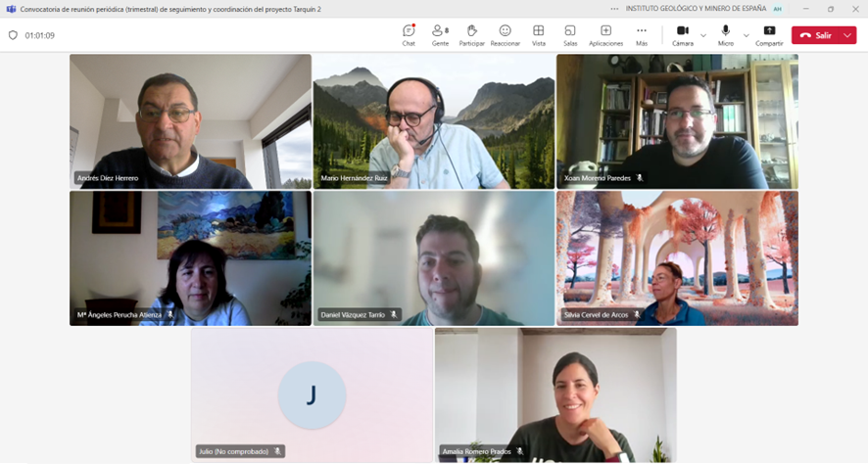Expand the microphone options chevron
The height and width of the screenshot is (464, 868).
[x=746, y=35]
